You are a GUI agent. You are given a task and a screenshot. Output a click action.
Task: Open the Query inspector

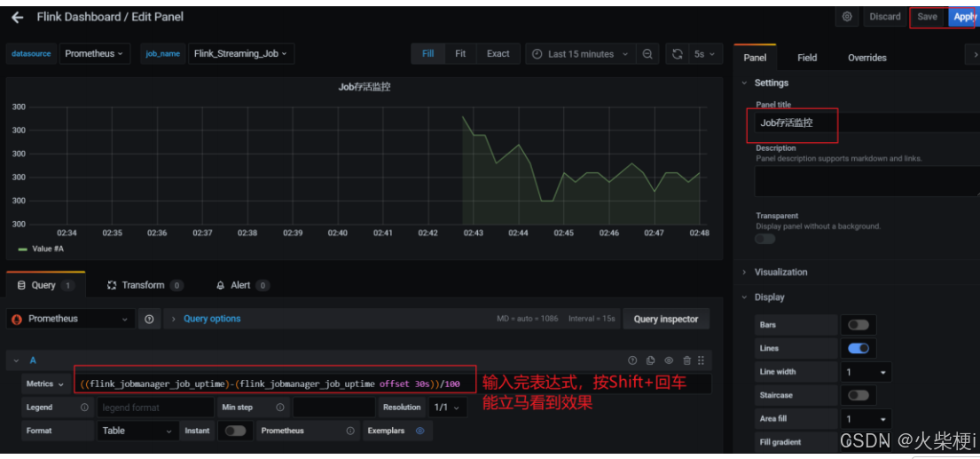point(666,319)
